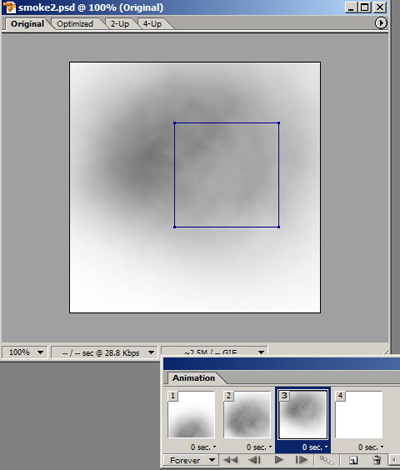Select the blank animation frame 4
The width and height of the screenshot is (400, 470).
(x=359, y=414)
